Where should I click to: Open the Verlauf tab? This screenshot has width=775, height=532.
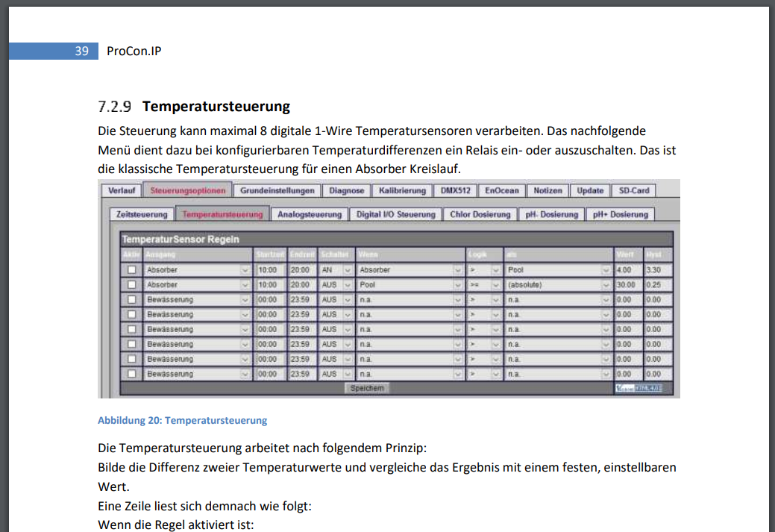coord(121,190)
